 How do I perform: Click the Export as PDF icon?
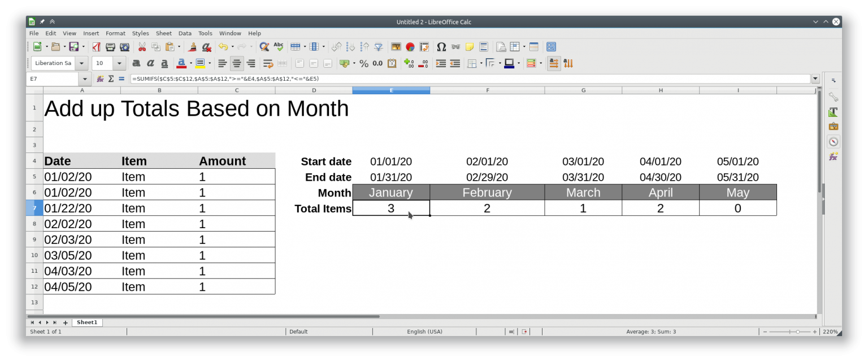point(96,47)
